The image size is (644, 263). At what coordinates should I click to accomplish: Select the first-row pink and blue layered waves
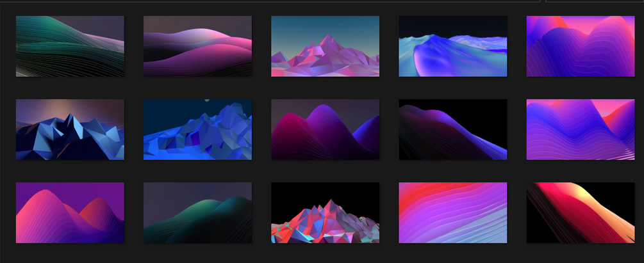(581, 46)
